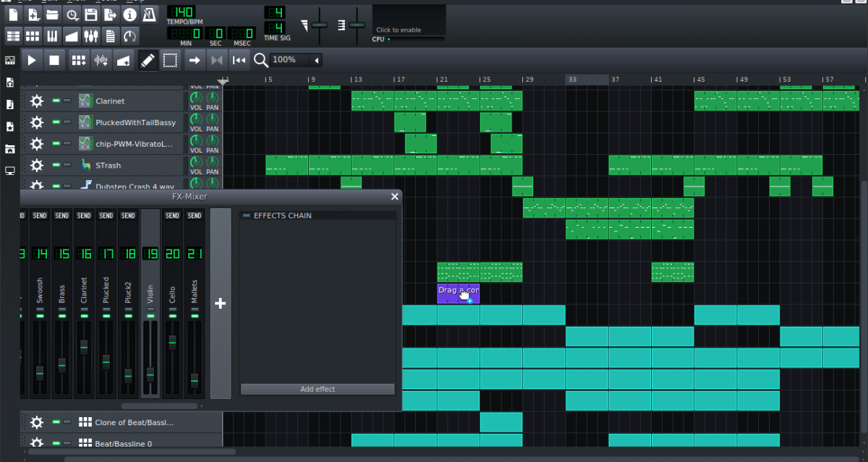Image resolution: width=868 pixels, height=462 pixels.
Task: Open the gear menu for the Clarinet track
Action: click(36, 100)
